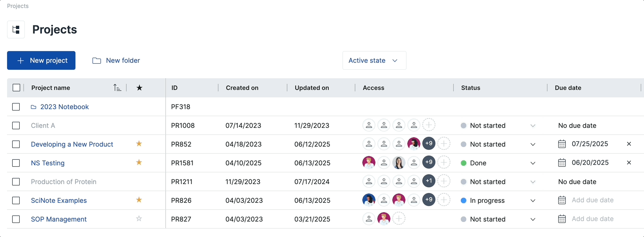The width and height of the screenshot is (644, 237).
Task: Unstar the Developing a New Product project
Action: coord(139,144)
